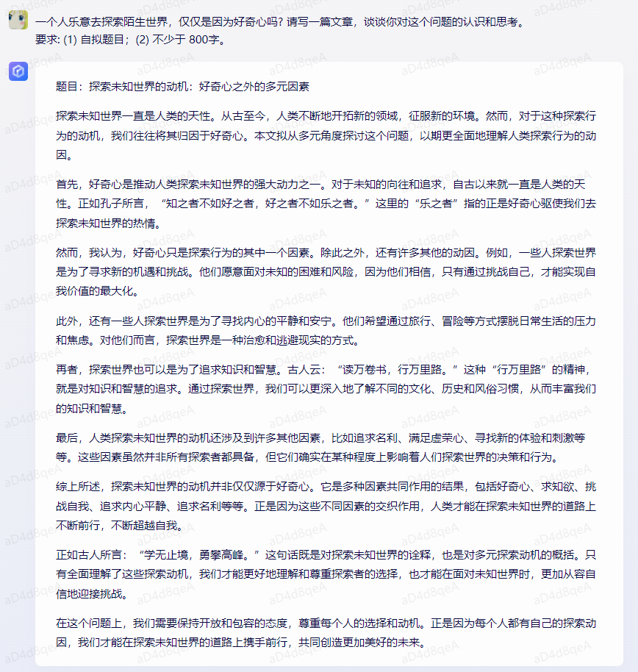Click the paragraph beginning 再者，探索世界
The height and width of the screenshot is (672, 638).
326,389
